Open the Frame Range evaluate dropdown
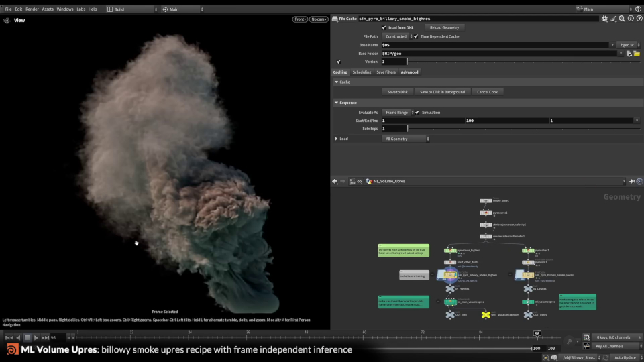644x362 pixels. (x=396, y=113)
